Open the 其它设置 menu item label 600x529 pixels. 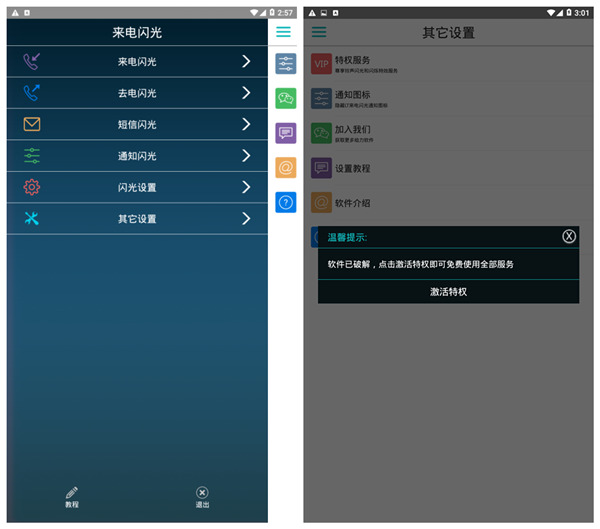coord(137,219)
